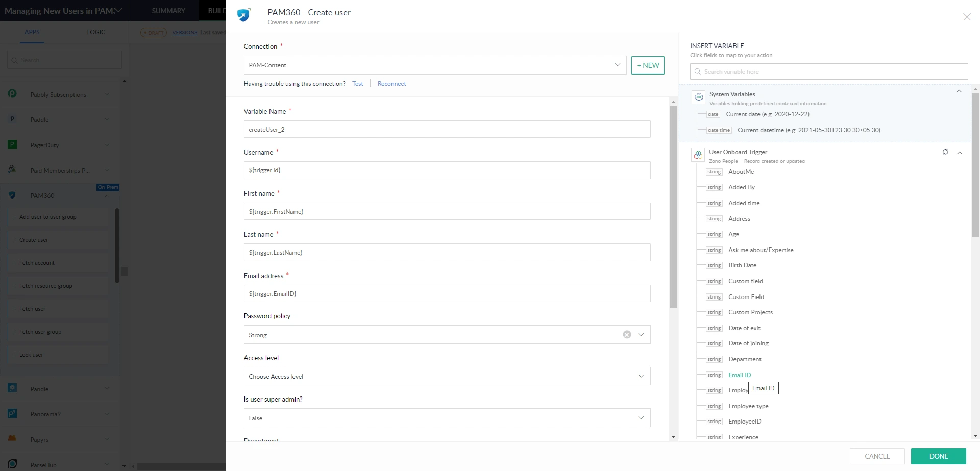Switch to the LOGIC tab

pyautogui.click(x=96, y=32)
